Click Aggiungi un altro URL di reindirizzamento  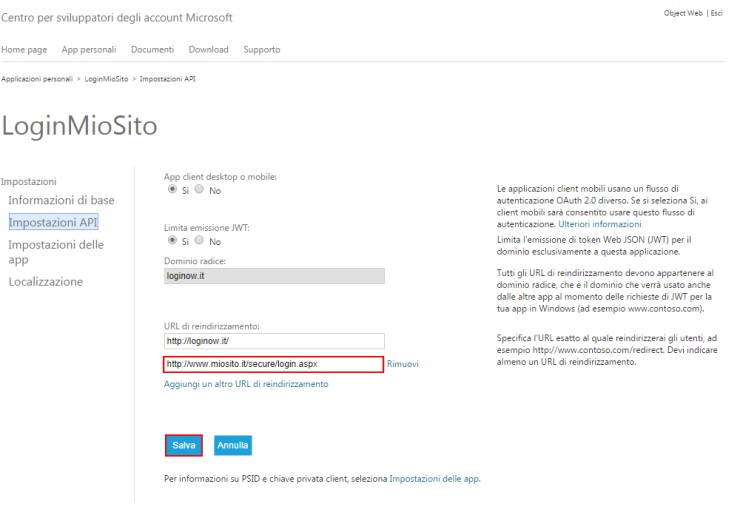click(246, 384)
